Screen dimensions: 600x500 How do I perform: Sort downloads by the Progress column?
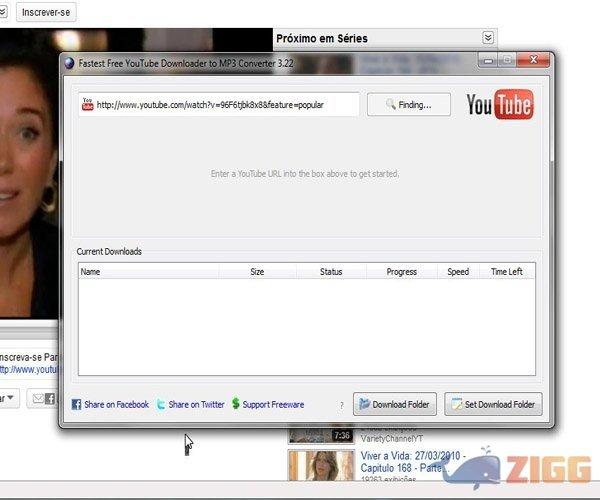click(x=401, y=271)
